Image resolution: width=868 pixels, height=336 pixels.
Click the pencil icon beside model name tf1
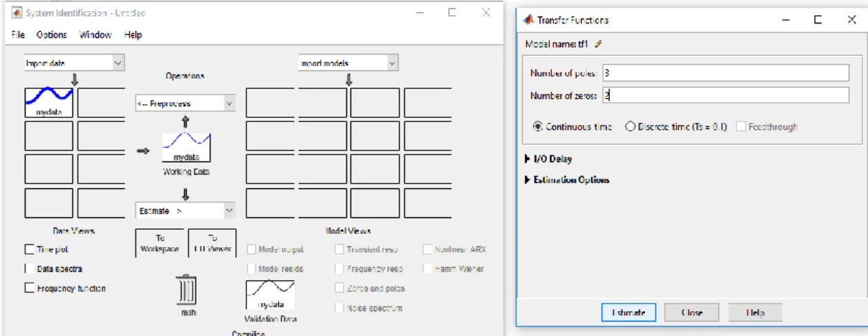pos(598,43)
